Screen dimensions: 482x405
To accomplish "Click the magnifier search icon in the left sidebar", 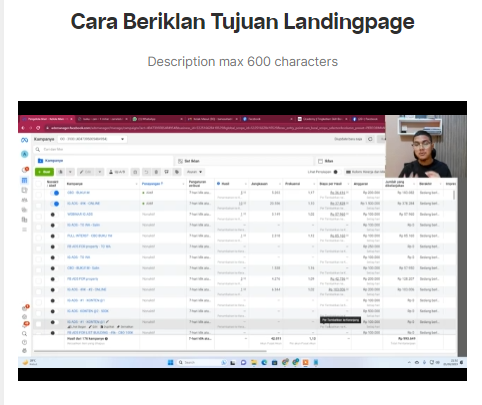I will tap(24, 334).
